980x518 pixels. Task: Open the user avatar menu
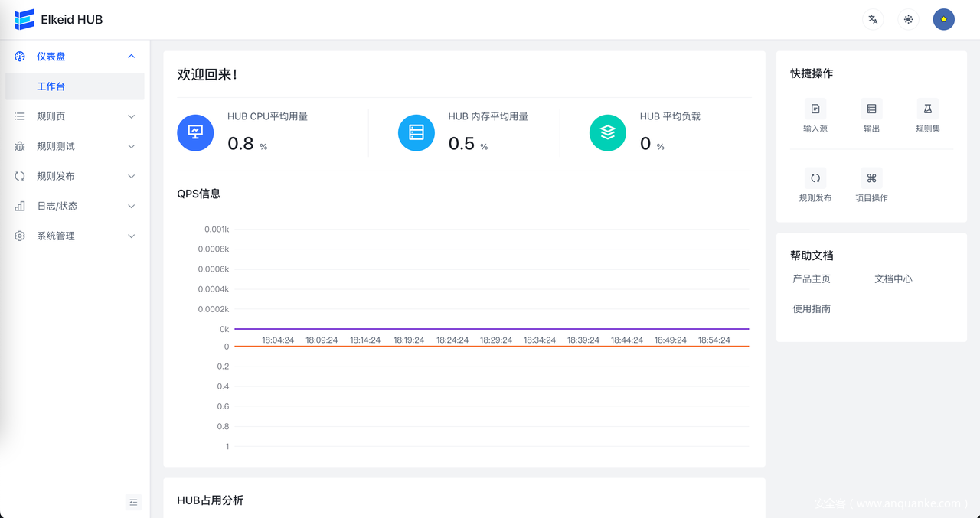point(943,20)
